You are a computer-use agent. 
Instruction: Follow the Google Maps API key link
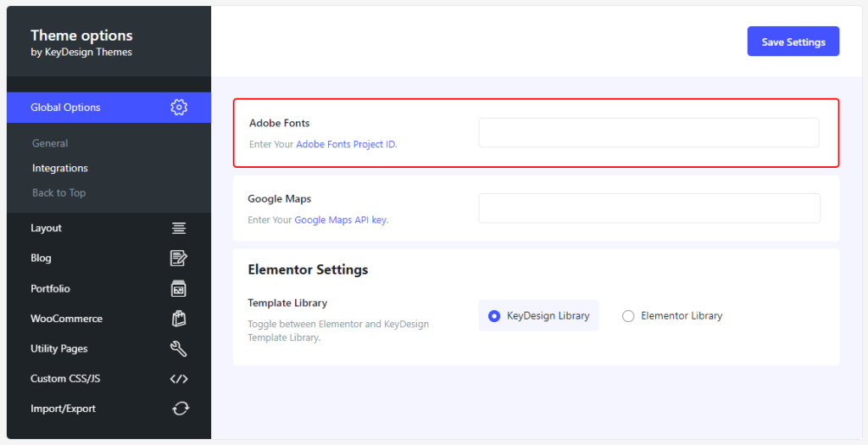[x=341, y=220]
